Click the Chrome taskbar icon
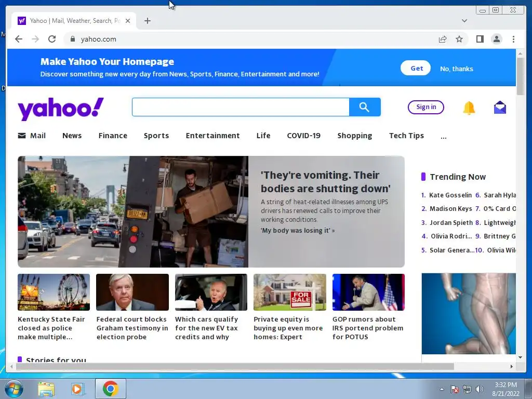Viewport: 532px width, 399px height. (x=110, y=389)
